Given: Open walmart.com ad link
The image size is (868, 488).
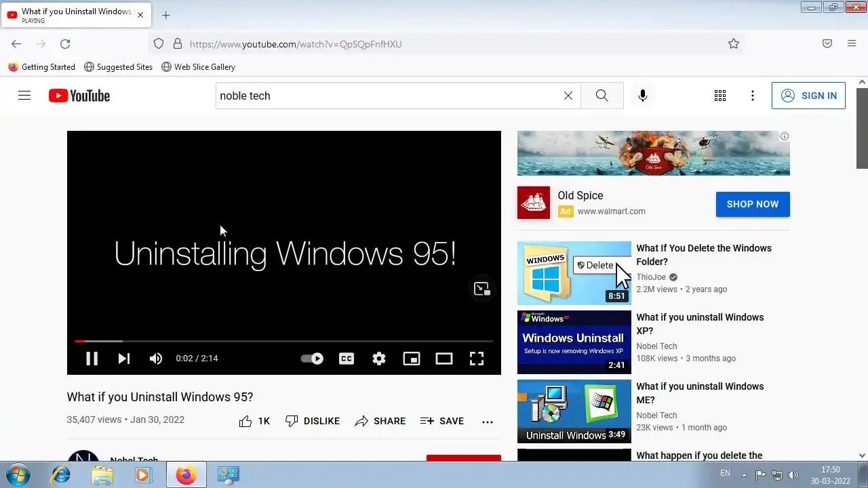Looking at the screenshot, I should (x=611, y=211).
